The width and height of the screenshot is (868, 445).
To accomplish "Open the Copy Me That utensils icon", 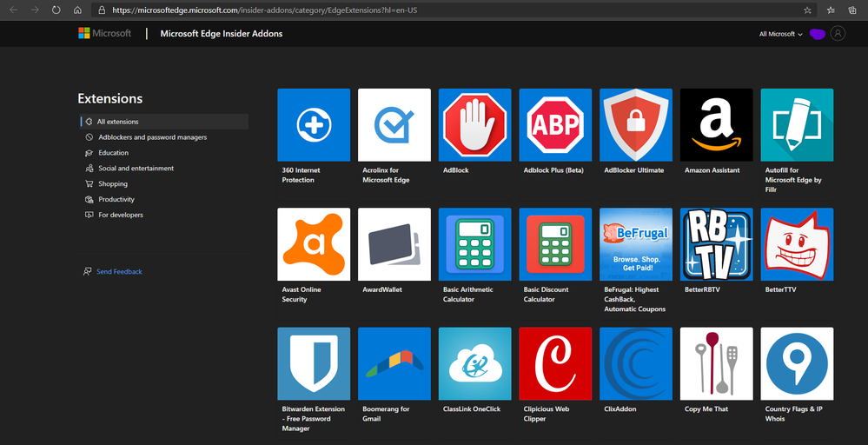I will click(x=716, y=363).
